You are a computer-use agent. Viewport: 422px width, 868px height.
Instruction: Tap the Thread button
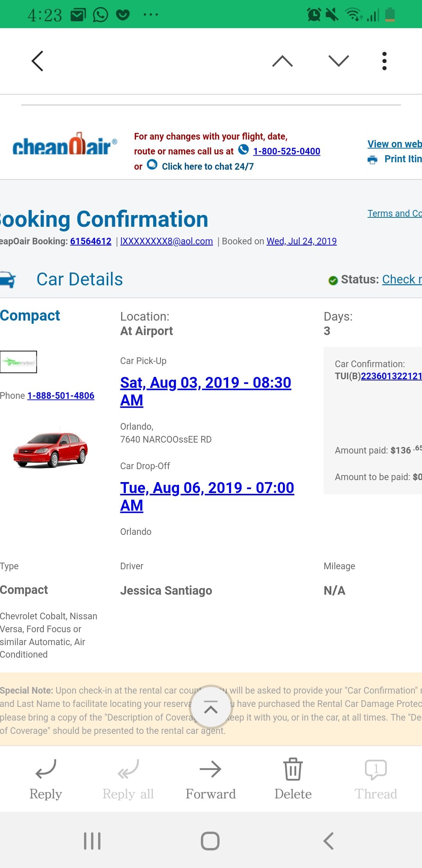[376, 780]
